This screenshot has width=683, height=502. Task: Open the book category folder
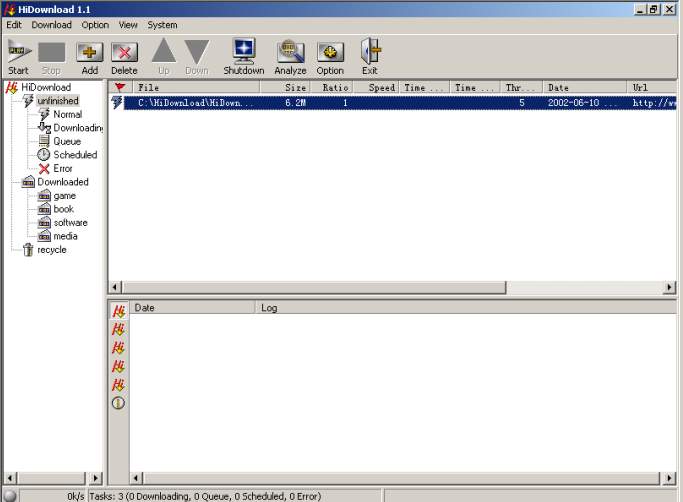64,209
